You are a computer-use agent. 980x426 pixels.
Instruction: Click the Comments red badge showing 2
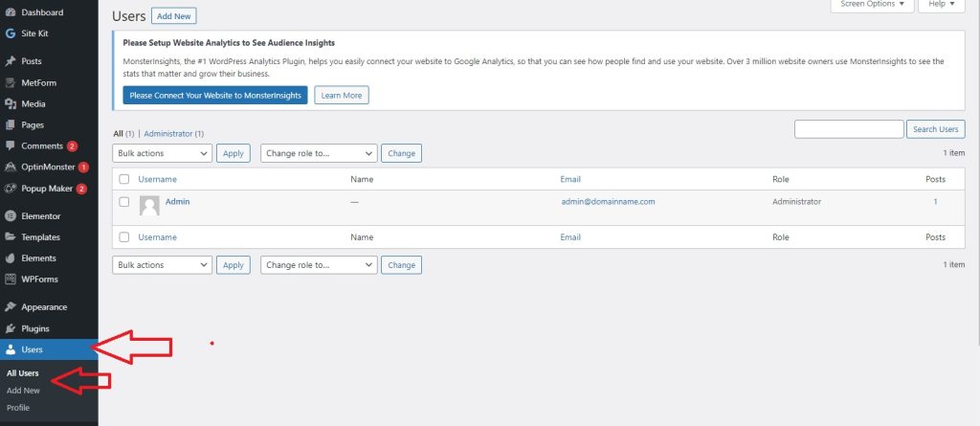pos(72,146)
